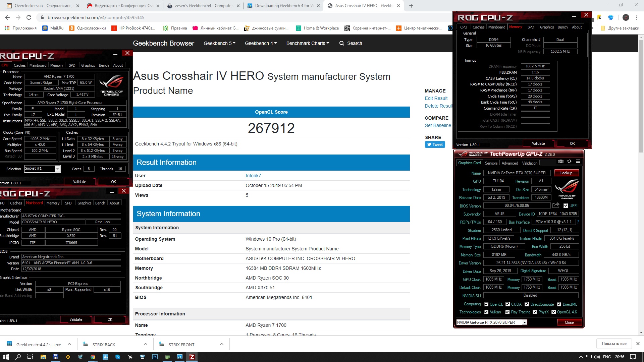Toggle UEFI checkbox in GPU-Z
This screenshot has width=644, height=362.
pyautogui.click(x=566, y=206)
